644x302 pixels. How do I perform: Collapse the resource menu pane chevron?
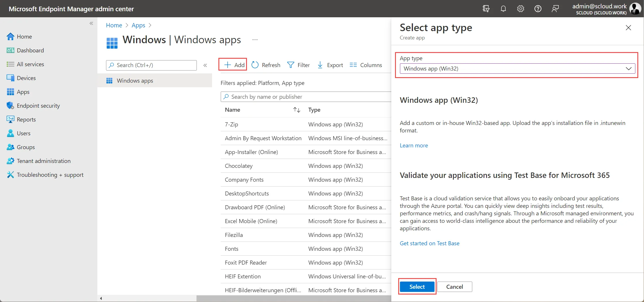205,65
